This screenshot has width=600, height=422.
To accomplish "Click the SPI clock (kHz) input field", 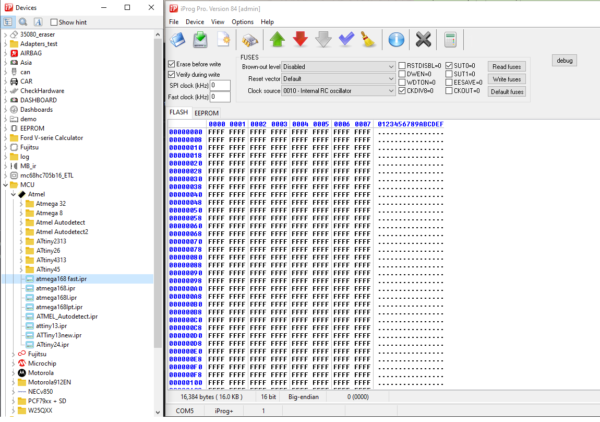I will tap(220, 85).
